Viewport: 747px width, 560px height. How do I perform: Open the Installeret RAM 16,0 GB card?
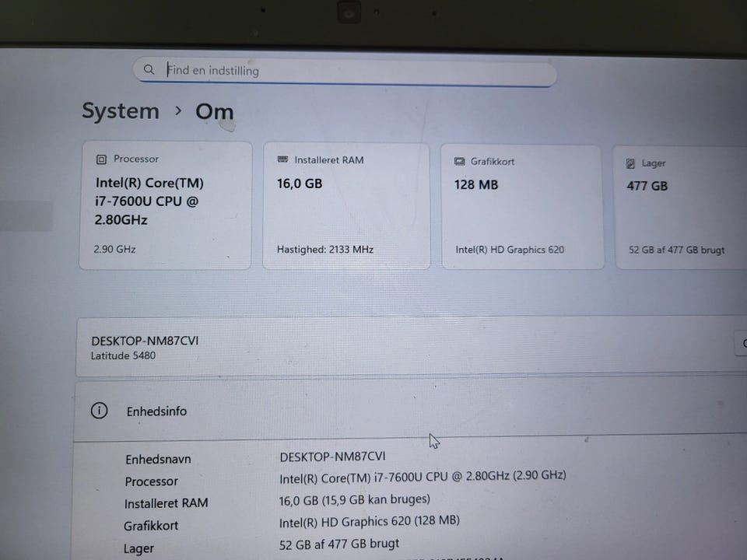[346, 206]
